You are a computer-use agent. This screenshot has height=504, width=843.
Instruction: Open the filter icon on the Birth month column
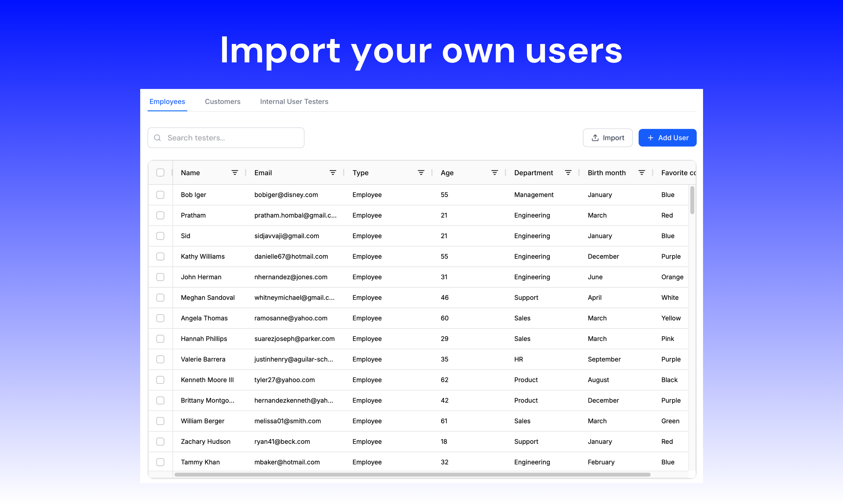642,173
